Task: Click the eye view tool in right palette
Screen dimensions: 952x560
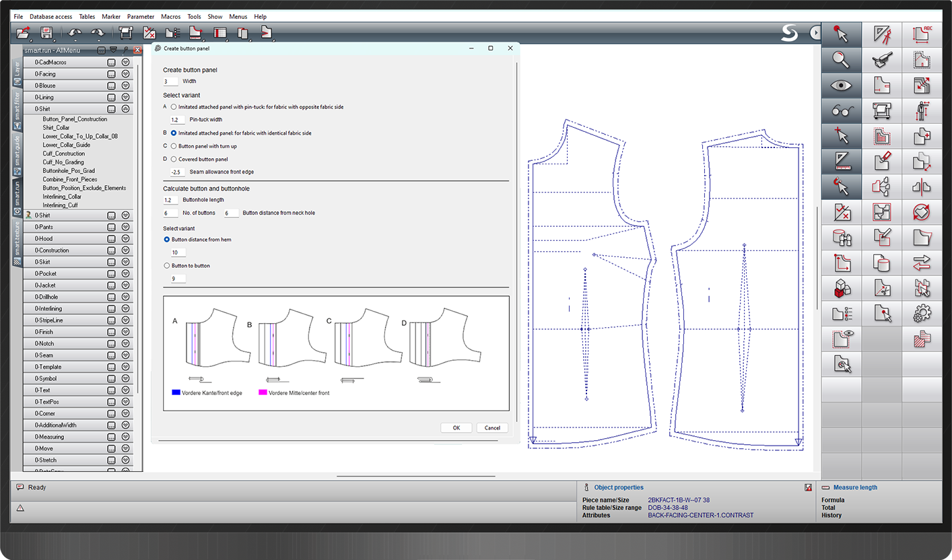Action: [x=842, y=85]
